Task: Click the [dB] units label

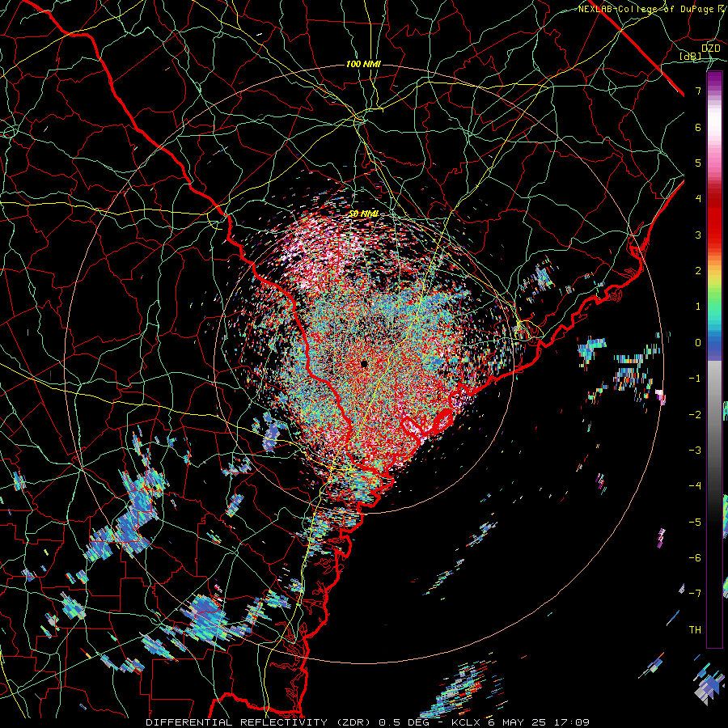Action: point(691,56)
